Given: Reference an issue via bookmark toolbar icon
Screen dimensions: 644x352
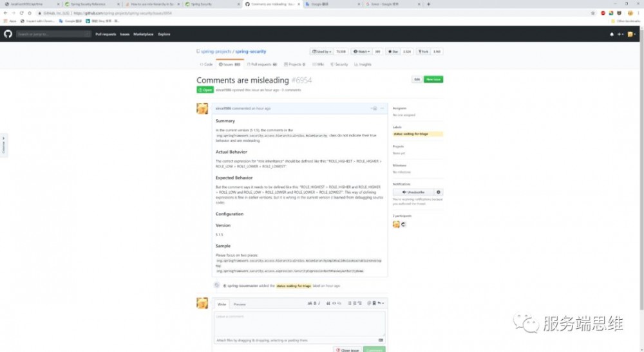Looking at the screenshot, I should [x=374, y=303].
